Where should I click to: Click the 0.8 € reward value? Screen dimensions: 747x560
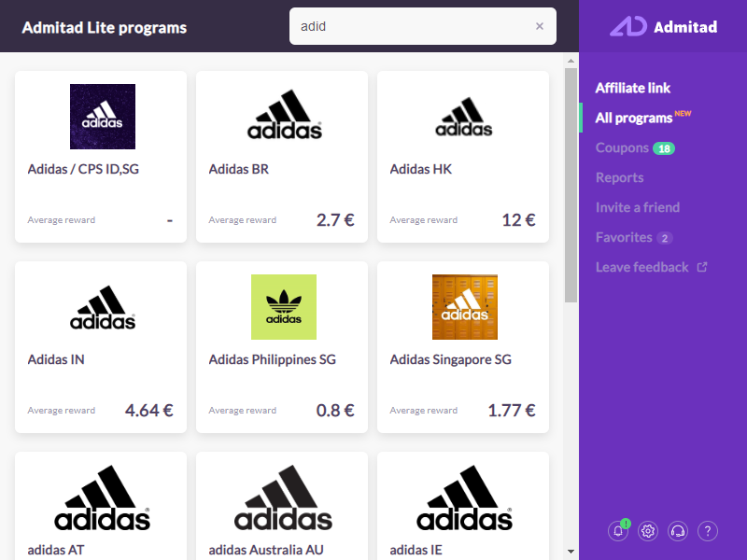[335, 411]
